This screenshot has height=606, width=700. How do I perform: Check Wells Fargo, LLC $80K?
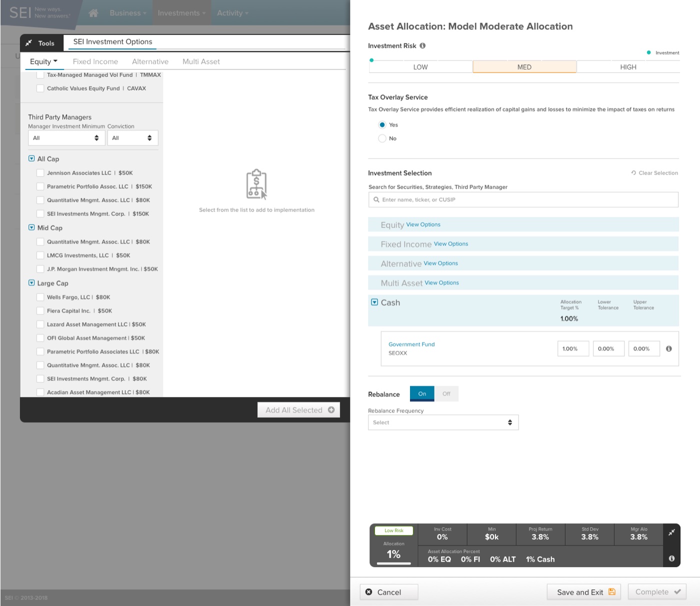pyautogui.click(x=40, y=297)
